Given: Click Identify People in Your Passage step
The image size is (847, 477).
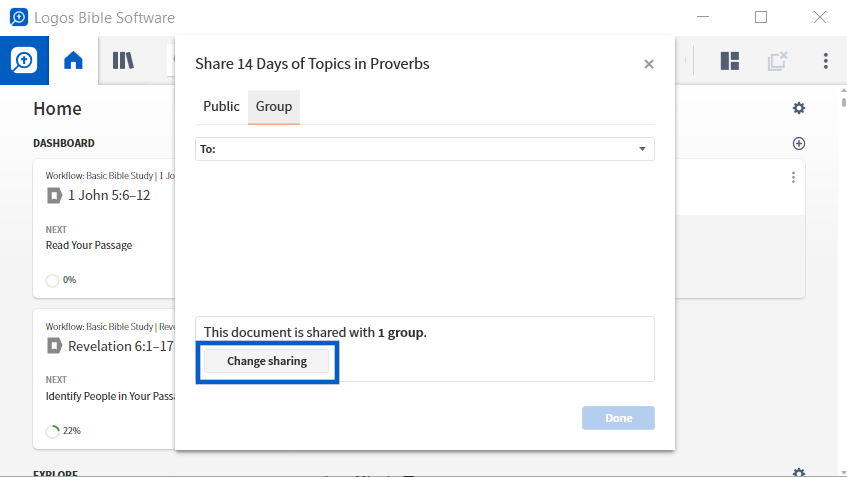Looking at the screenshot, I should tap(110, 396).
